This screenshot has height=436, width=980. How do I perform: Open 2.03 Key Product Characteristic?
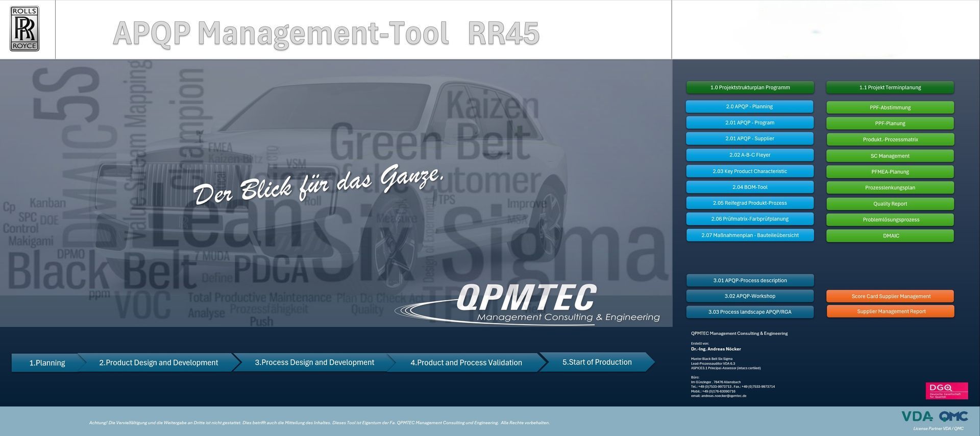[749, 171]
